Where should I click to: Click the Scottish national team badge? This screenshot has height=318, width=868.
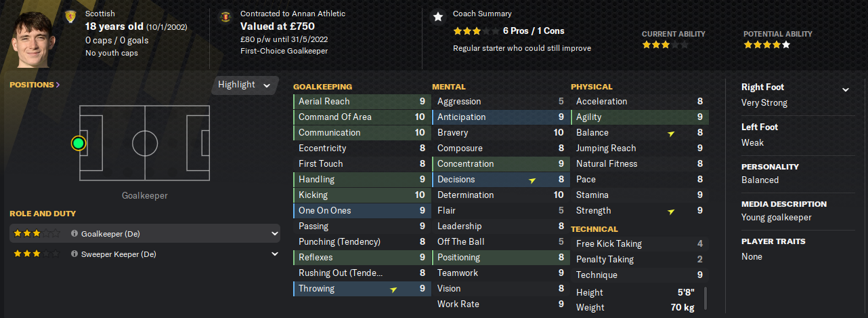point(70,17)
